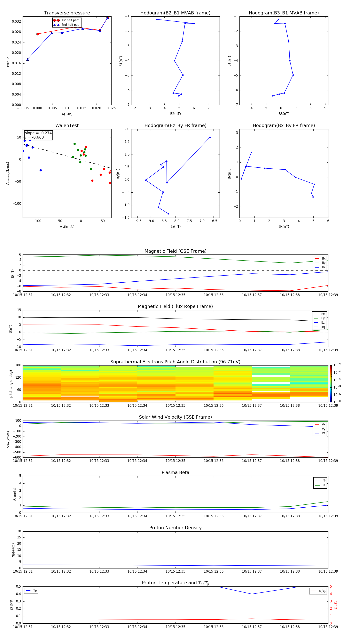The image size is (351, 644).
Task: Select the β entry in the Plasma Beta legend
Action: click(320, 485)
